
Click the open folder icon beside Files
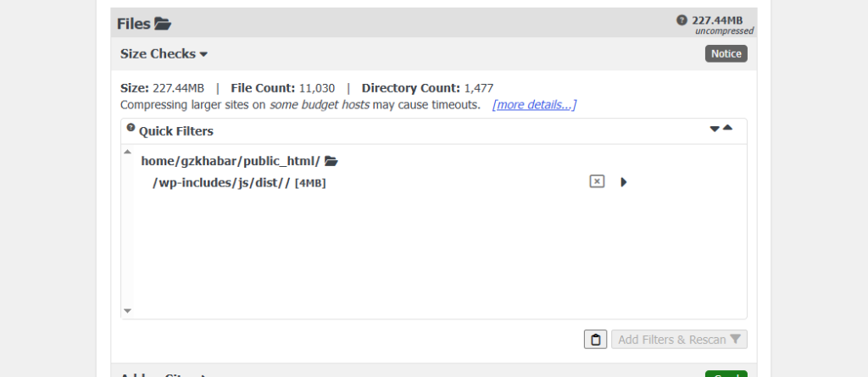(163, 24)
